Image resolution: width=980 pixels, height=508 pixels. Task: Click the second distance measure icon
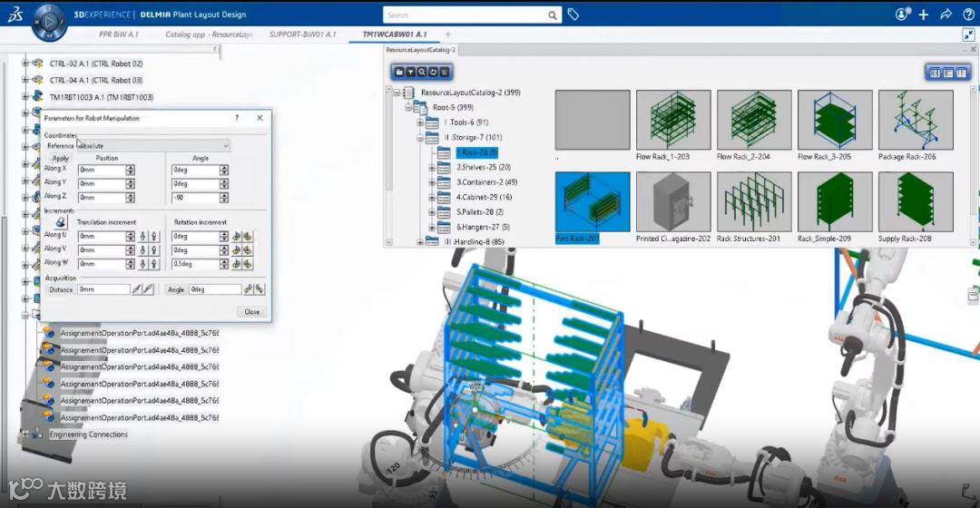148,289
